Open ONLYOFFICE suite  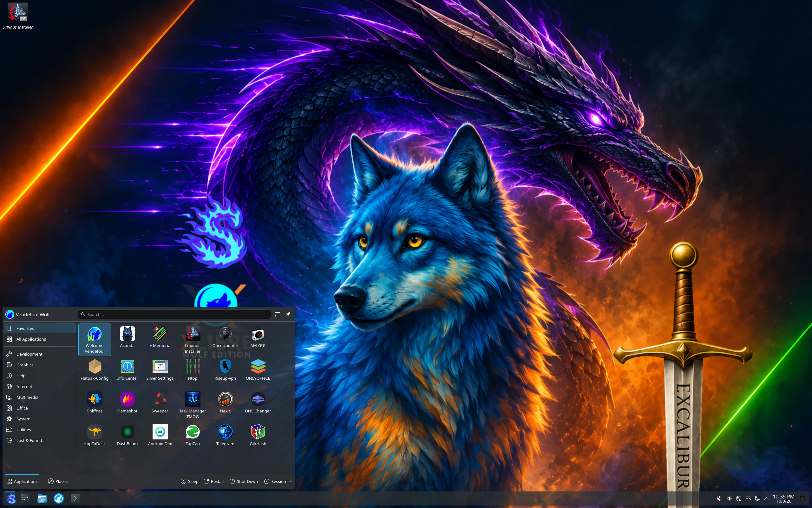[x=258, y=370]
